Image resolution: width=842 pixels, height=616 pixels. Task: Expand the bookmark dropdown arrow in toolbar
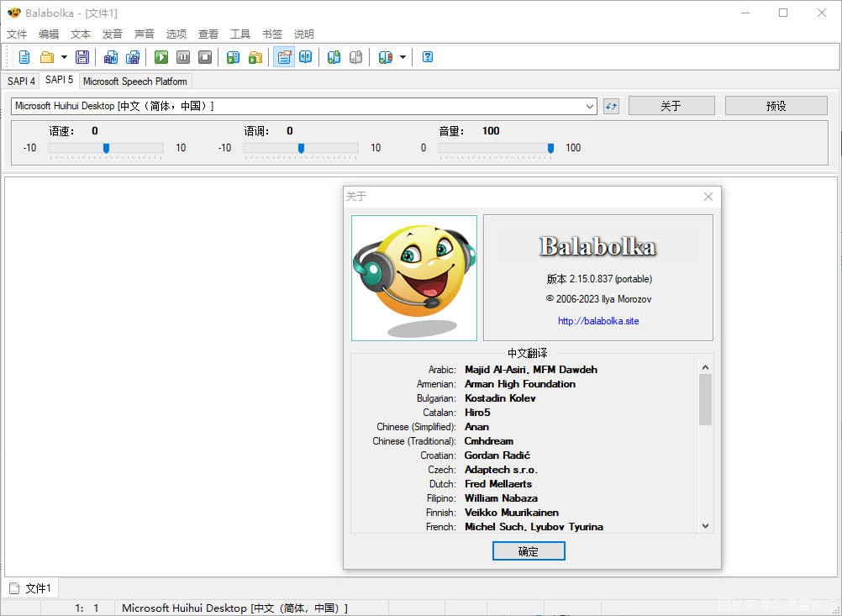click(403, 57)
